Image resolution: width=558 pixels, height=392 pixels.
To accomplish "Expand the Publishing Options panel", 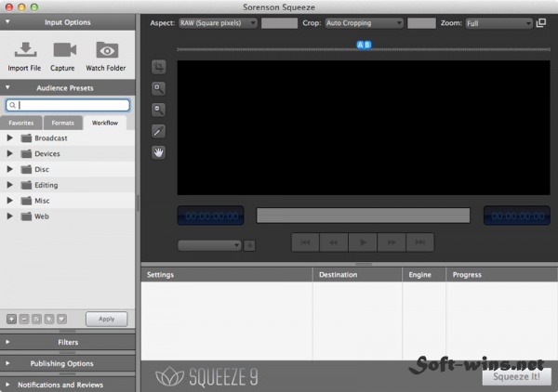I will click(x=7, y=363).
